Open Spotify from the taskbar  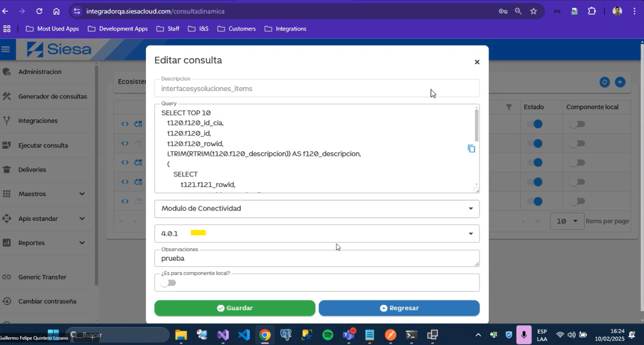(x=327, y=335)
